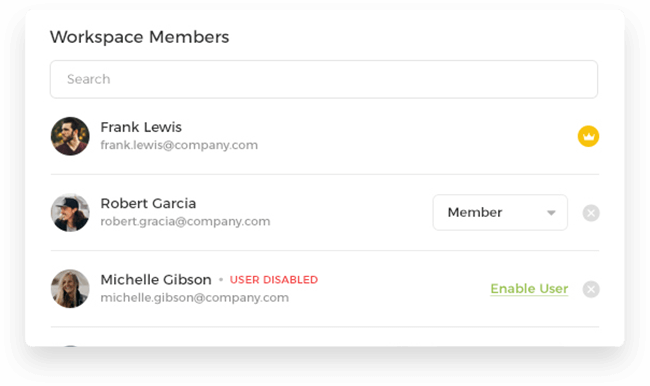Click Frank Lewis's profile avatar
The height and width of the screenshot is (386, 650).
pyautogui.click(x=70, y=136)
